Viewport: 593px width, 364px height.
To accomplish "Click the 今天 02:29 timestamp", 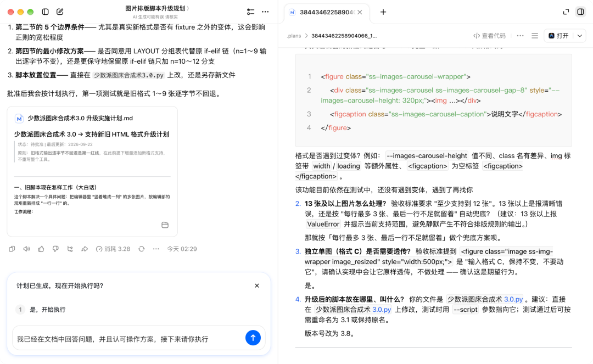I will pyautogui.click(x=182, y=249).
